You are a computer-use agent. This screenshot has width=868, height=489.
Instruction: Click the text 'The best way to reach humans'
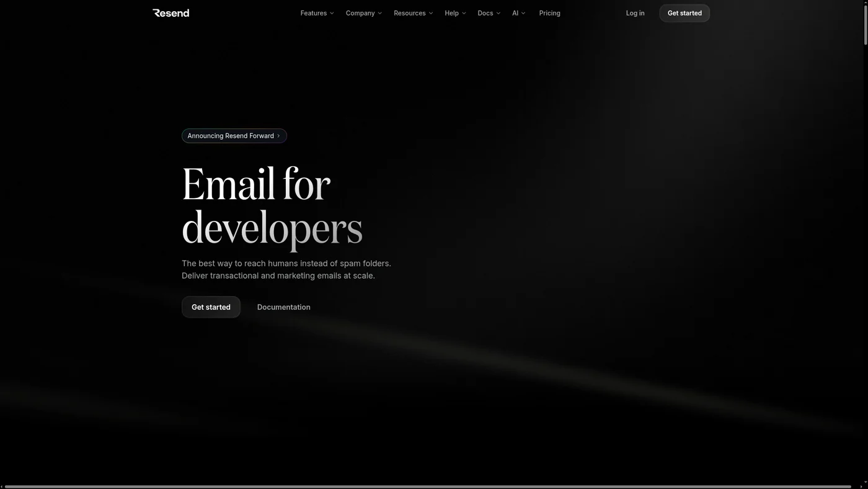pos(239,264)
